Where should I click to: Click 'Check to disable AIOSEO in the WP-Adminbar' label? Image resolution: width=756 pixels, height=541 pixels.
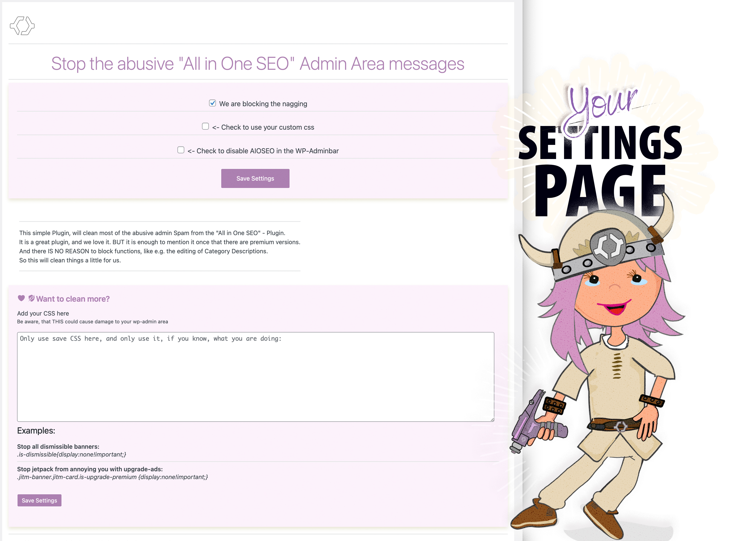pos(263,151)
